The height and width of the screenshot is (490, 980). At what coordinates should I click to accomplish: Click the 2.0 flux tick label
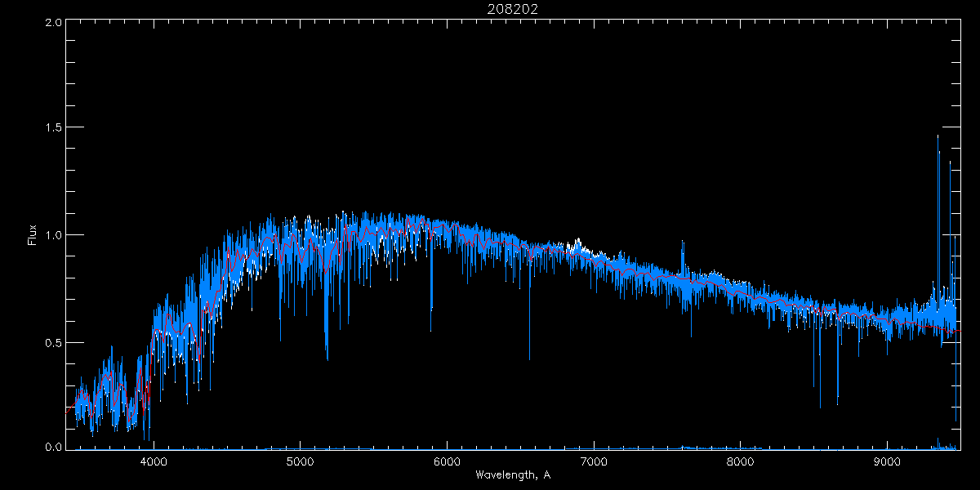(x=53, y=23)
